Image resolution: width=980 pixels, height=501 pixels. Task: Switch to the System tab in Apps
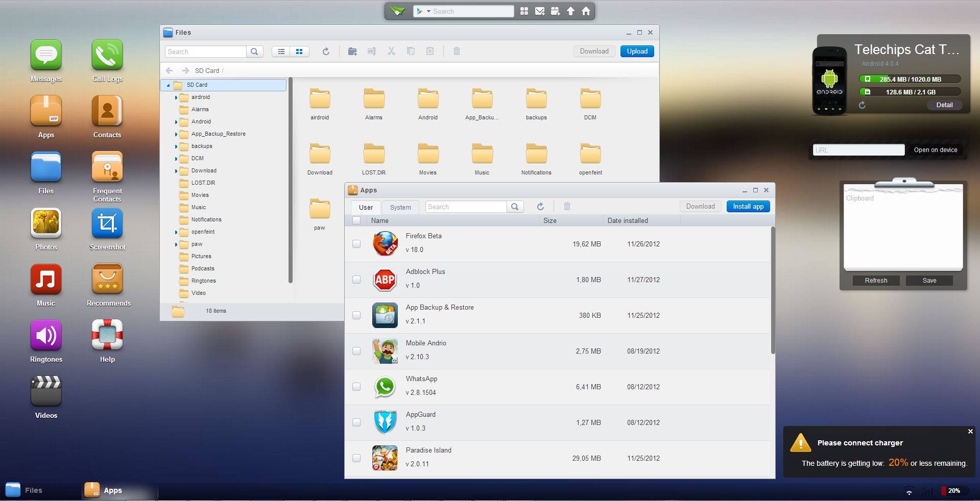point(400,207)
